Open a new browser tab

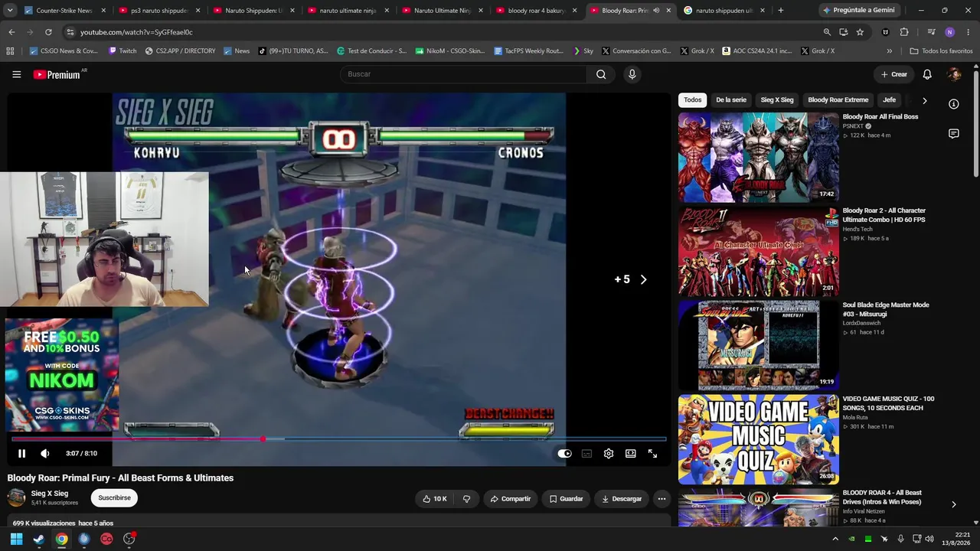(780, 11)
